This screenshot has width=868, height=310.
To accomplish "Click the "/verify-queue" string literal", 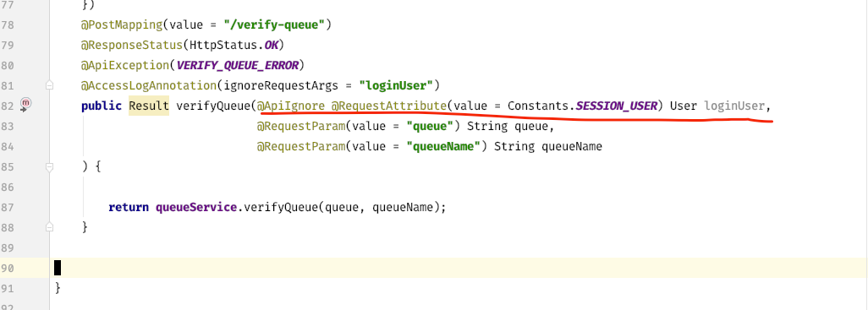I will pos(275,24).
